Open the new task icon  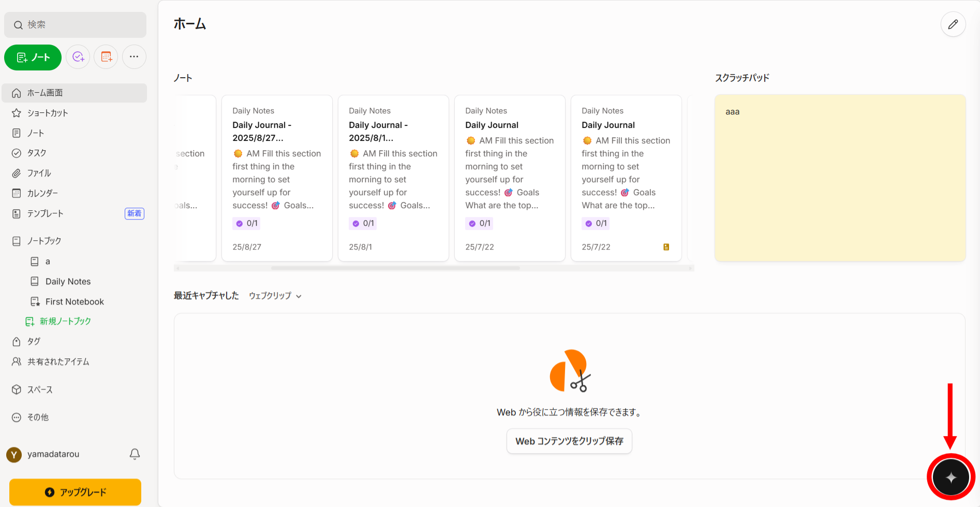click(x=78, y=57)
